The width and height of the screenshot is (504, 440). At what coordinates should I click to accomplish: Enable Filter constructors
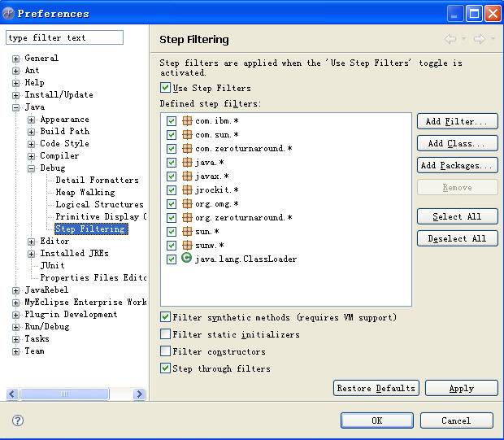[x=165, y=351]
